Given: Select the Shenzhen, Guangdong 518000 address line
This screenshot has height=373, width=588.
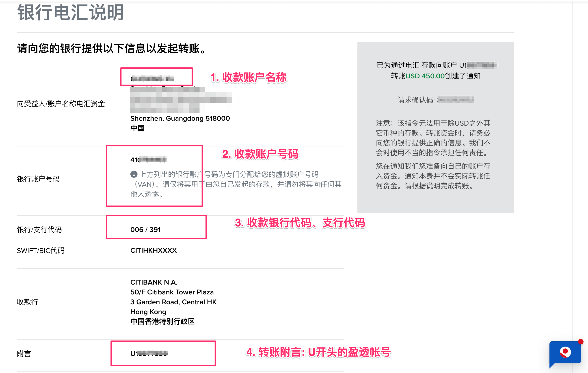Looking at the screenshot, I should pyautogui.click(x=180, y=118).
